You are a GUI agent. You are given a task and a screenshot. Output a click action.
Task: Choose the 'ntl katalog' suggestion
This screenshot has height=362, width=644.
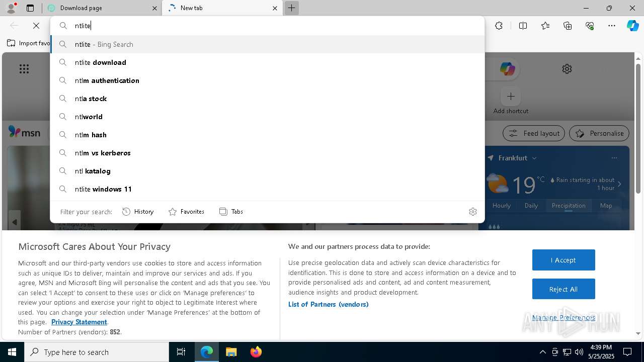coord(267,171)
